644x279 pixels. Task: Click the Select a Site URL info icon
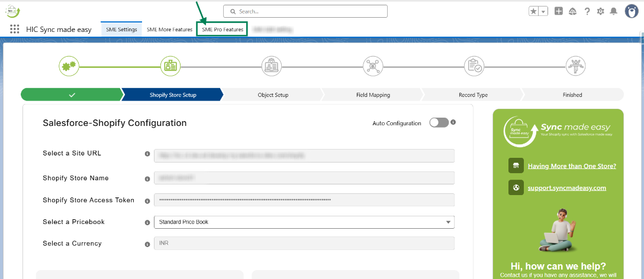pos(147,154)
